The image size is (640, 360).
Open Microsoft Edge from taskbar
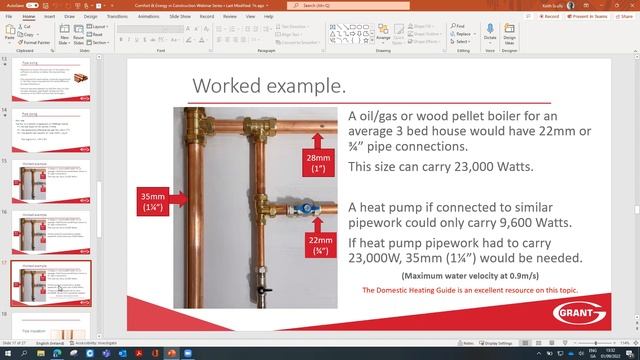click(57, 353)
